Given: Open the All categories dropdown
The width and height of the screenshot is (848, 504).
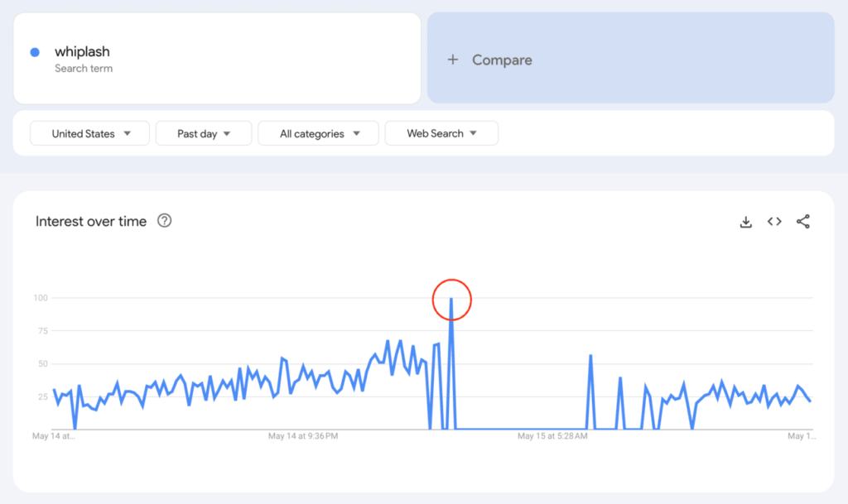Looking at the screenshot, I should (318, 133).
